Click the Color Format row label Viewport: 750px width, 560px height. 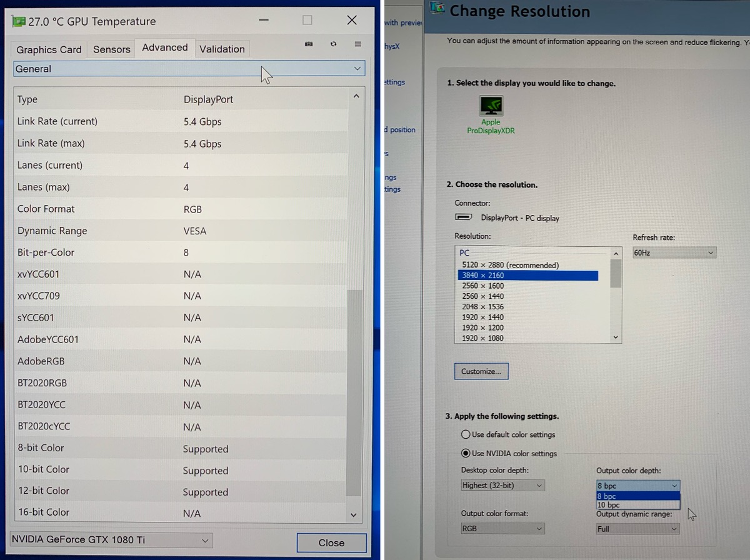(x=46, y=209)
